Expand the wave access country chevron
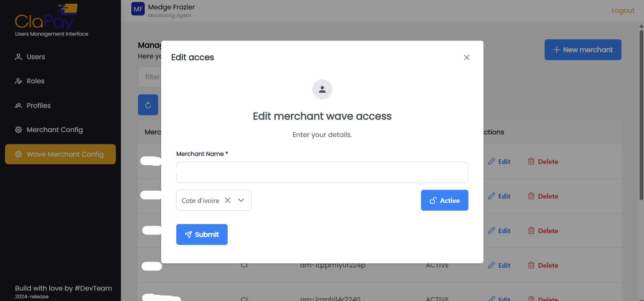Image resolution: width=644 pixels, height=301 pixels. click(x=241, y=200)
